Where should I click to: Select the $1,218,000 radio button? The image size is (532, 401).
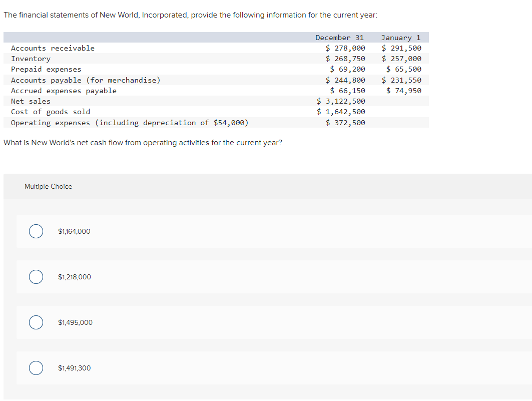click(x=36, y=277)
